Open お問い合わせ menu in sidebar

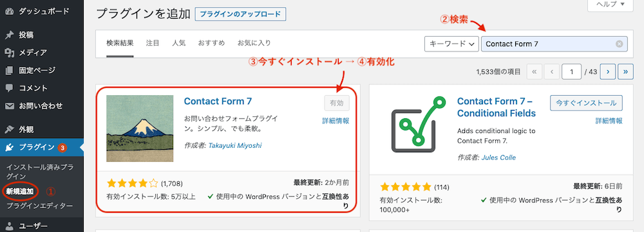click(41, 106)
